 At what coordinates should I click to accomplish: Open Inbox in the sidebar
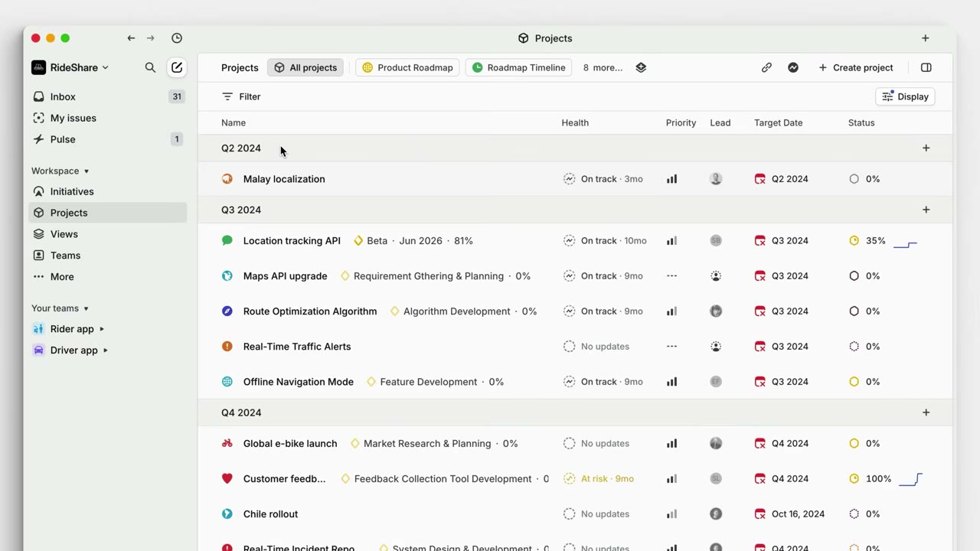click(108, 96)
